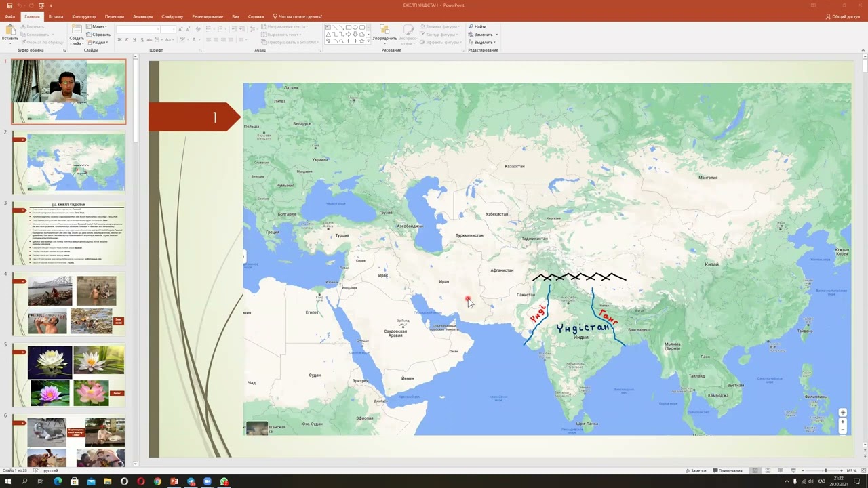Open Эффекты фигуры (Shape Effects) dropdown
This screenshot has height=488, width=868.
pos(441,42)
